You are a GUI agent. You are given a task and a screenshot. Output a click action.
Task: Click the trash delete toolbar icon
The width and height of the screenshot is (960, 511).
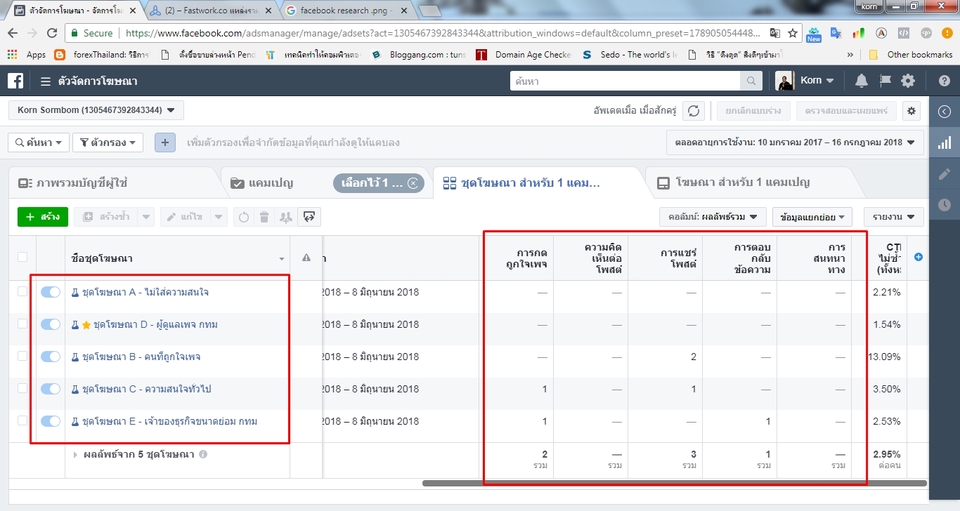coord(264,217)
